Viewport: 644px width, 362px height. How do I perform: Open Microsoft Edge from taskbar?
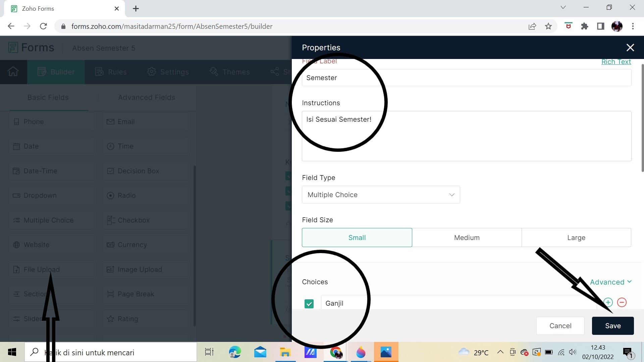tap(235, 352)
